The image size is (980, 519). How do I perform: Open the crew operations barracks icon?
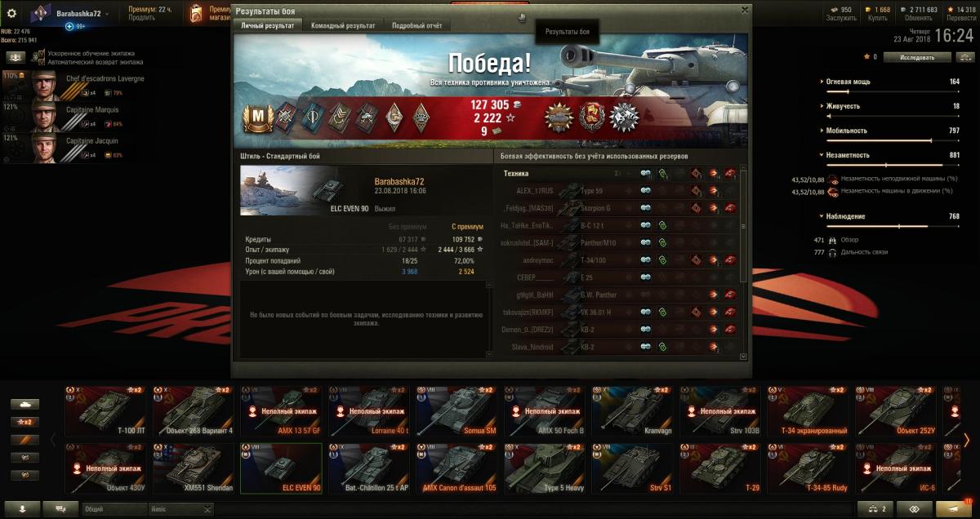point(16,57)
